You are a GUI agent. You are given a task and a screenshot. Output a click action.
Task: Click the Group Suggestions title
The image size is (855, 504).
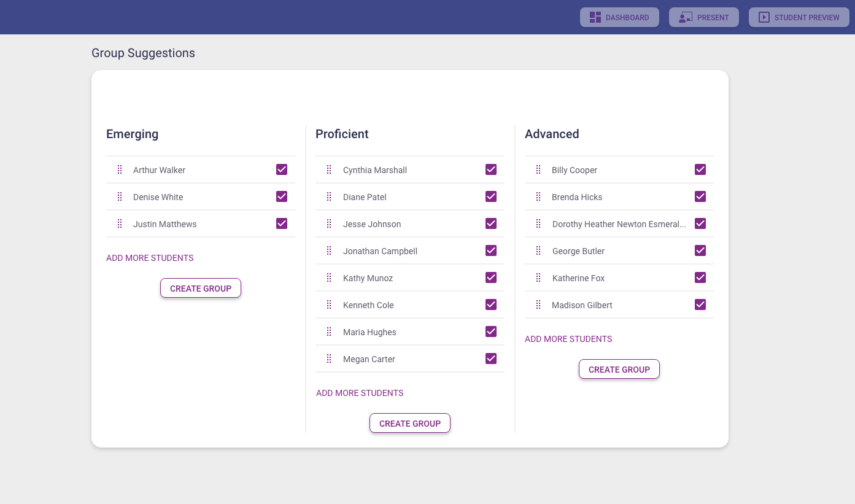tap(143, 53)
